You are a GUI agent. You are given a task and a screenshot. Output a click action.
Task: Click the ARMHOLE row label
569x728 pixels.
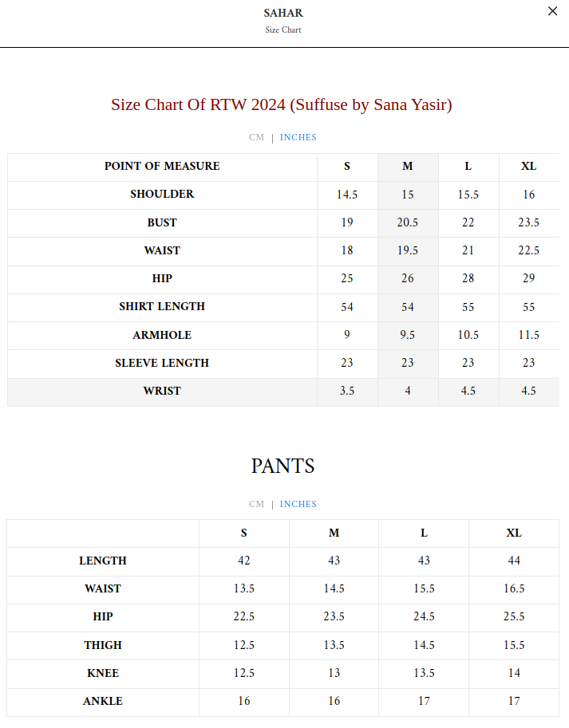click(x=162, y=335)
